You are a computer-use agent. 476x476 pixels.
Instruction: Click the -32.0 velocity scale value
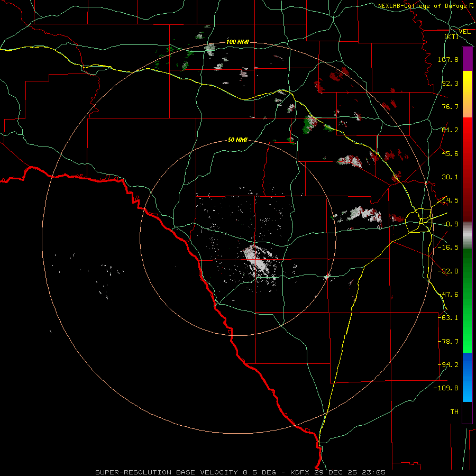coord(448,271)
